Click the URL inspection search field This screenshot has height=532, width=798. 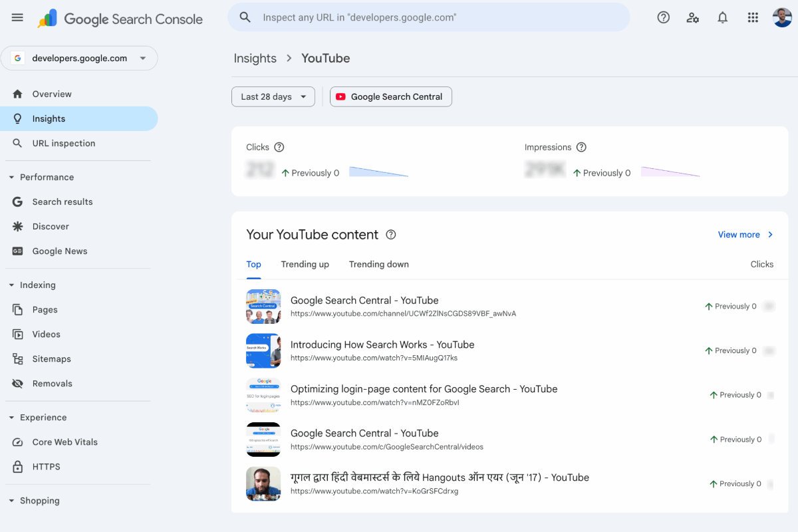[429, 17]
